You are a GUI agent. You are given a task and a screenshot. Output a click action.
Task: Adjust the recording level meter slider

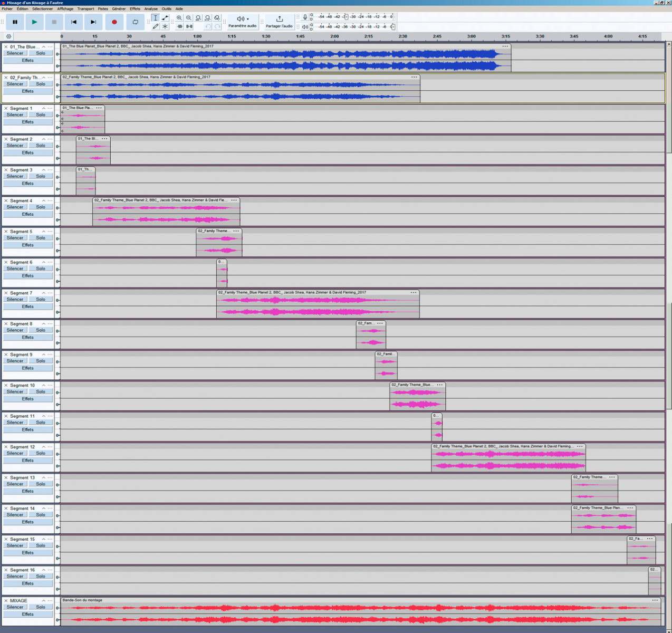coord(346,17)
